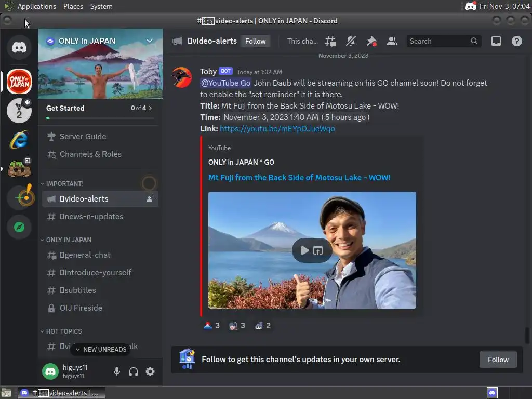Open the OIJ Fireside locked channel

(x=100, y=308)
